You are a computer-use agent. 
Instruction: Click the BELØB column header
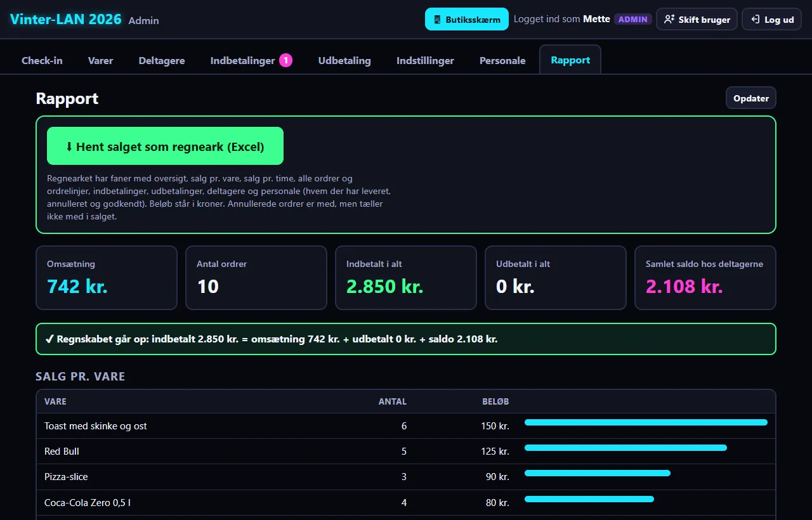(495, 401)
